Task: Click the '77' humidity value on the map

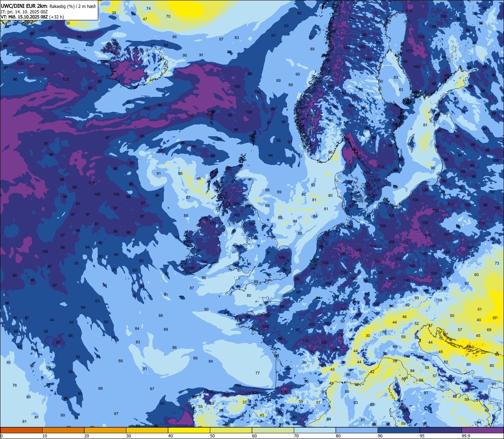Action: tap(258, 373)
